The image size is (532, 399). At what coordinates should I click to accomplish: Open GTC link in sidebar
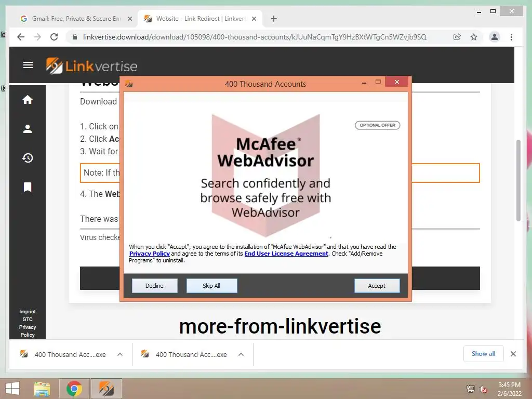coord(28,320)
